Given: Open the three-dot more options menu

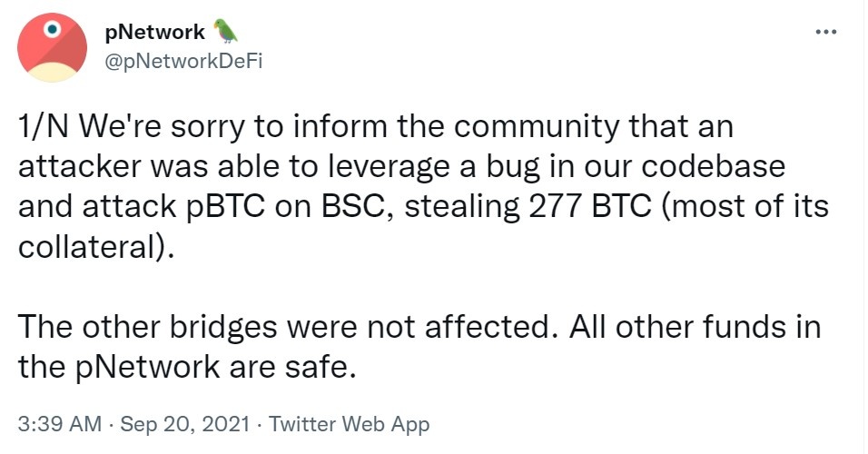Looking at the screenshot, I should (x=824, y=33).
